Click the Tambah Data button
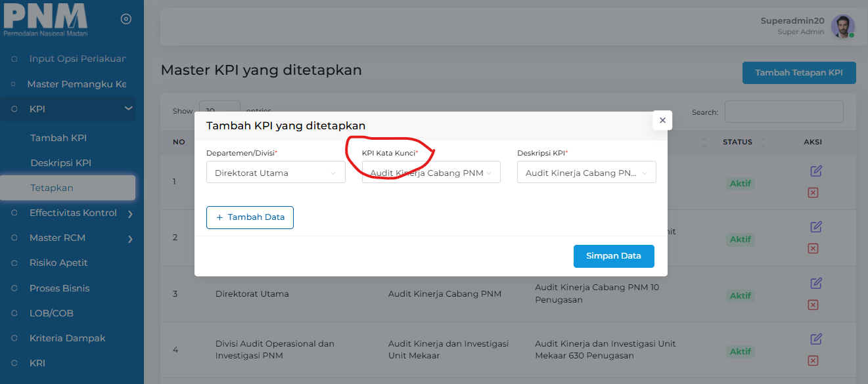The height and width of the screenshot is (384, 868). pyautogui.click(x=250, y=217)
